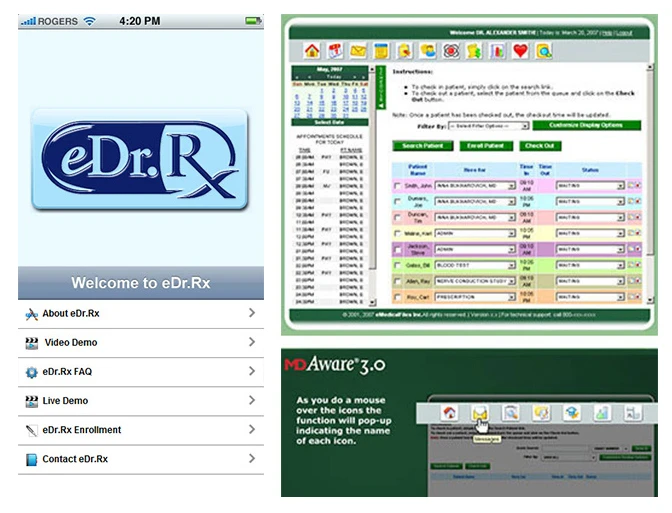Click the magnifier search icon in dashboard toolbar
This screenshot has height=513, width=672.
click(544, 51)
